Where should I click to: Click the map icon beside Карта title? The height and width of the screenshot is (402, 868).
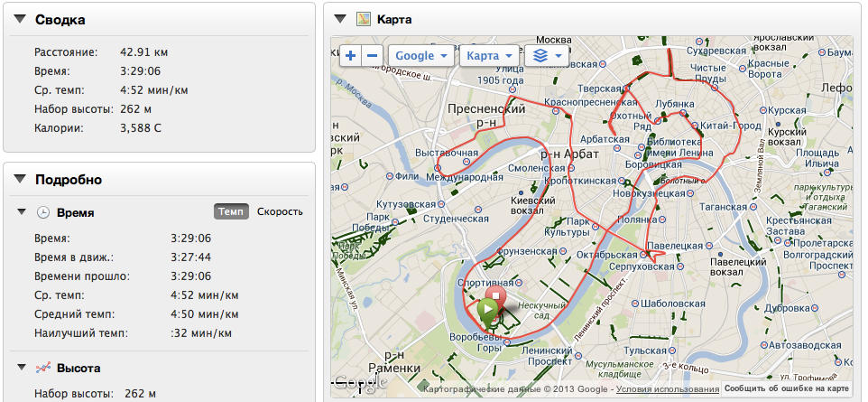click(363, 19)
